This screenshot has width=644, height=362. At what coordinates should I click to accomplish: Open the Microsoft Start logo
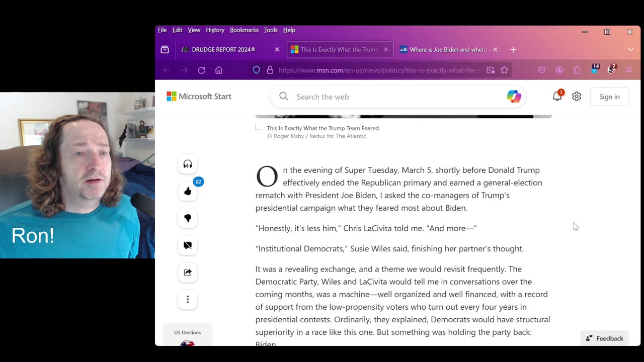click(x=199, y=97)
